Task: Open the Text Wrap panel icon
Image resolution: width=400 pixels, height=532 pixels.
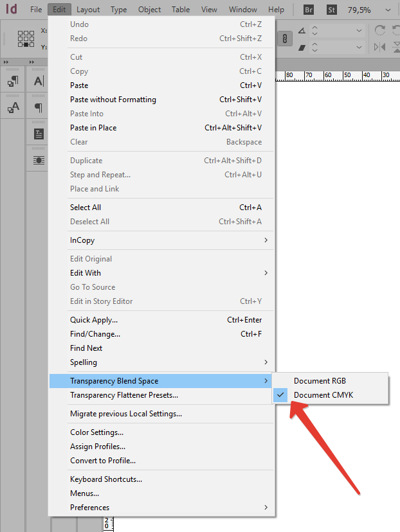Action: coord(39,160)
